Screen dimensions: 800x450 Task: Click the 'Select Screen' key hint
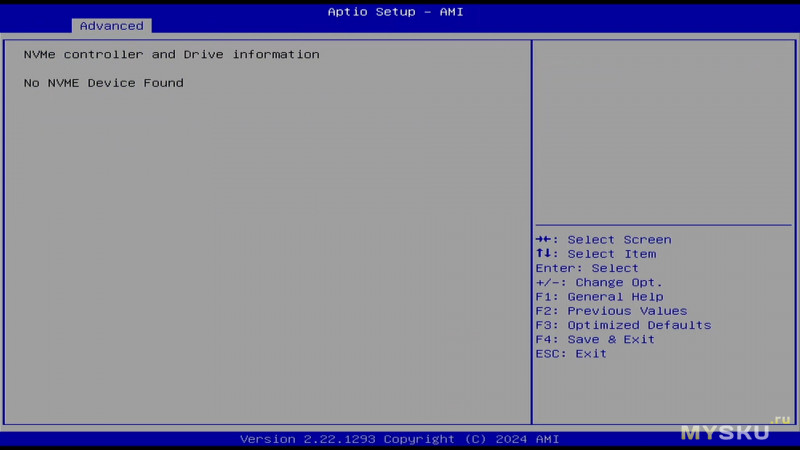pos(604,239)
